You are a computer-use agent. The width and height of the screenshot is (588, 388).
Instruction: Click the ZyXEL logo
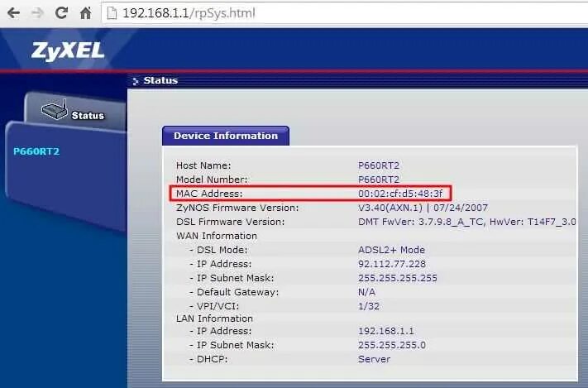[x=68, y=50]
